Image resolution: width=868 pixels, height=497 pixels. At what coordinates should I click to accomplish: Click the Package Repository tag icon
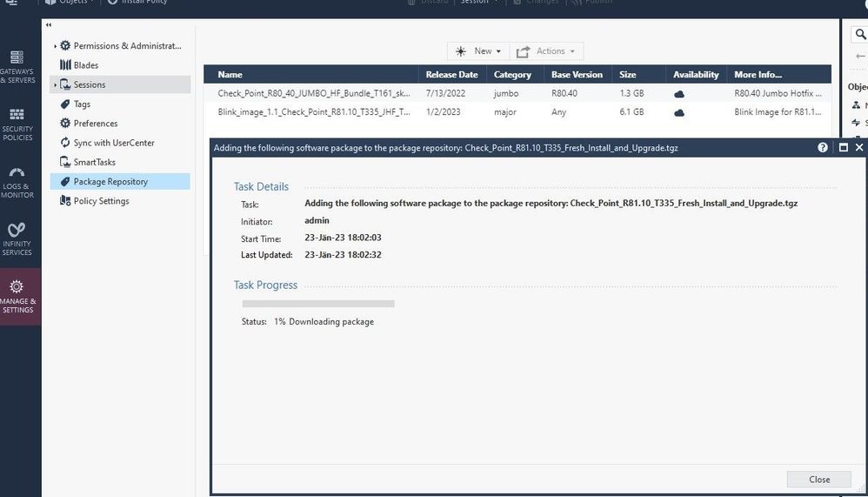[65, 181]
